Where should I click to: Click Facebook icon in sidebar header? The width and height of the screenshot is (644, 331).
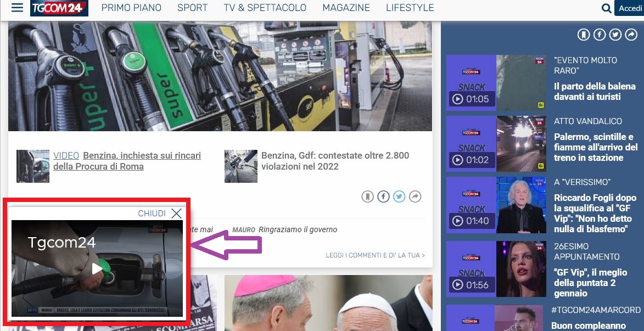pyautogui.click(x=599, y=35)
